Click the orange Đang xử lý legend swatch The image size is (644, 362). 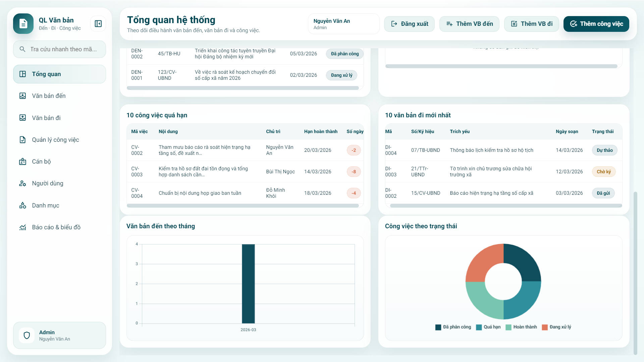545,327
